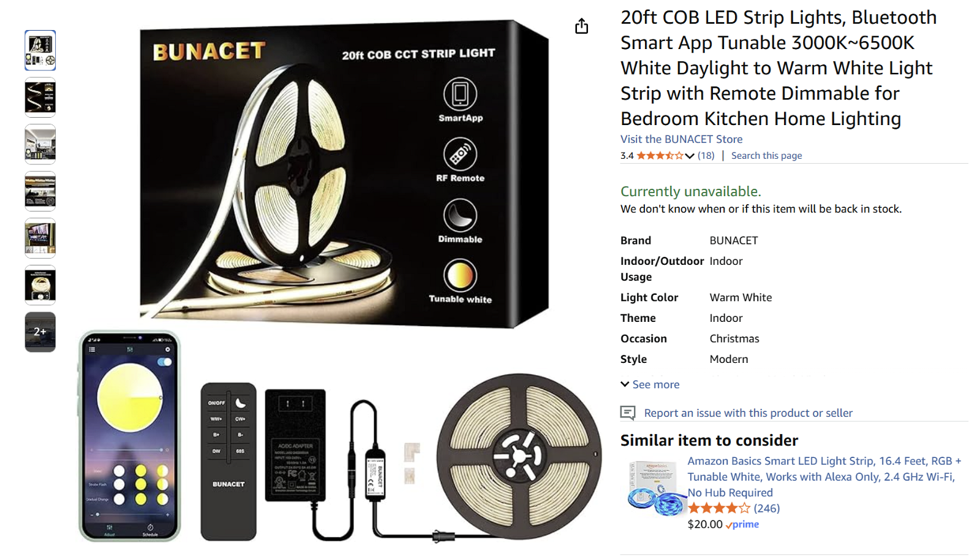View the fifth thumbnail with TV room

pyautogui.click(x=40, y=238)
